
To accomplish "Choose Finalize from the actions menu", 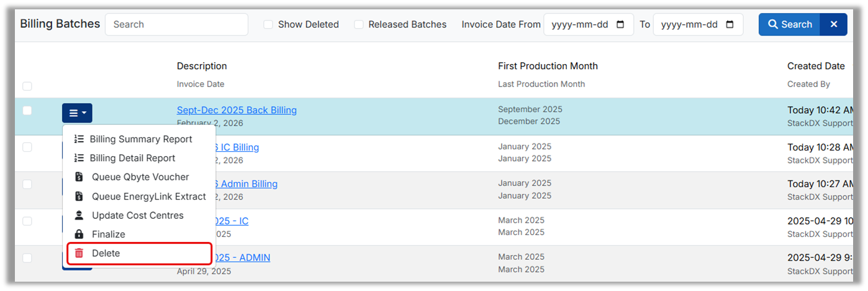I will point(109,234).
